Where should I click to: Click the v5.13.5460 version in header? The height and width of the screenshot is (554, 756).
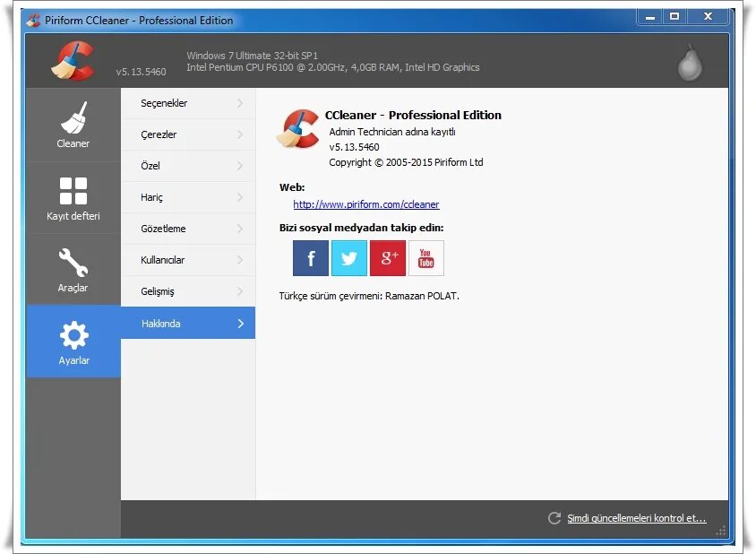(x=141, y=72)
